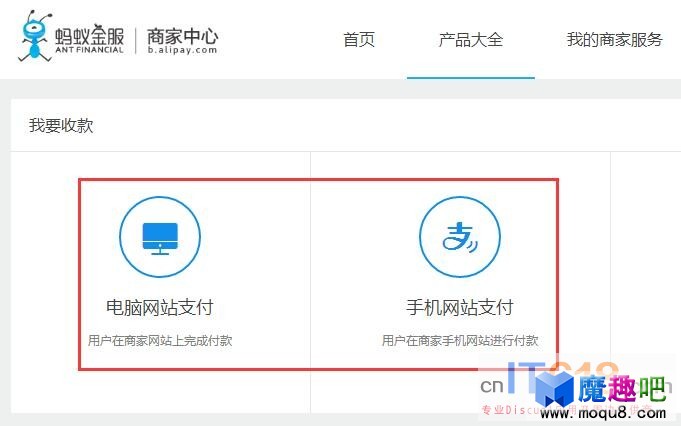
Task: Click the 我要收款 section heading
Action: coord(61,125)
